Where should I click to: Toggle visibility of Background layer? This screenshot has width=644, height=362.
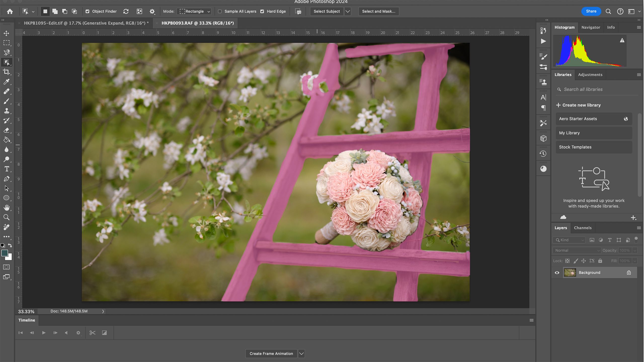(557, 272)
